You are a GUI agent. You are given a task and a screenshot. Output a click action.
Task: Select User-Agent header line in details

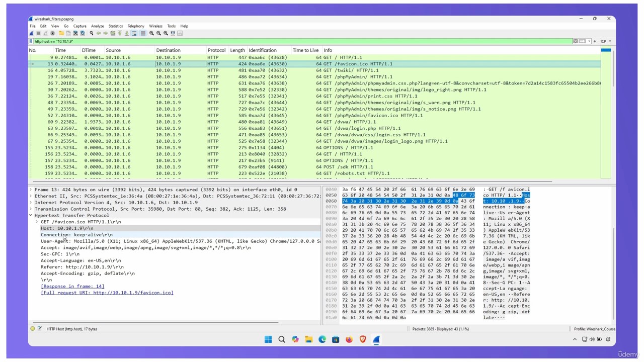pos(180,241)
